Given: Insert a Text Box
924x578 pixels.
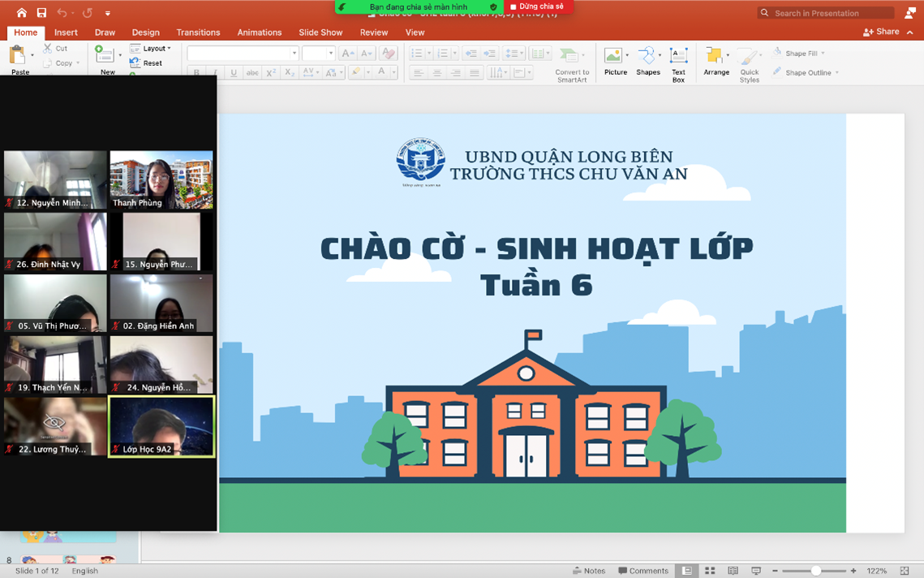Looking at the screenshot, I should tap(678, 63).
